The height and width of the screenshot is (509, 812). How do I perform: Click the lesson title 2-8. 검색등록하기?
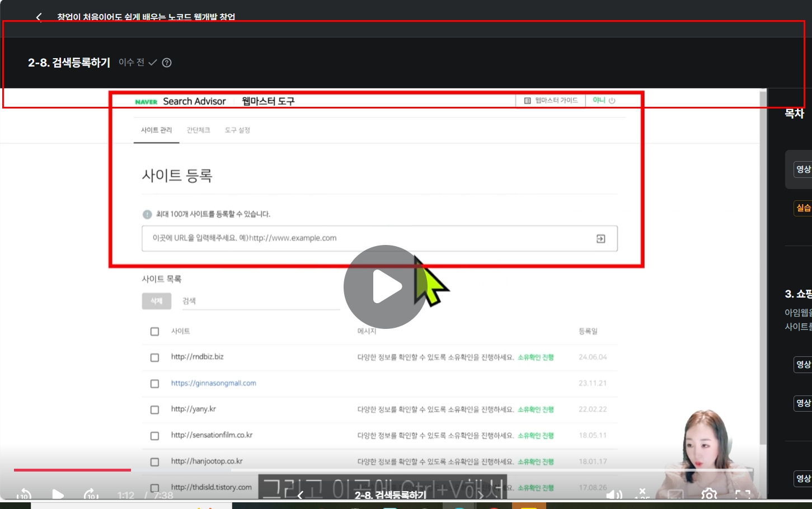click(x=69, y=63)
